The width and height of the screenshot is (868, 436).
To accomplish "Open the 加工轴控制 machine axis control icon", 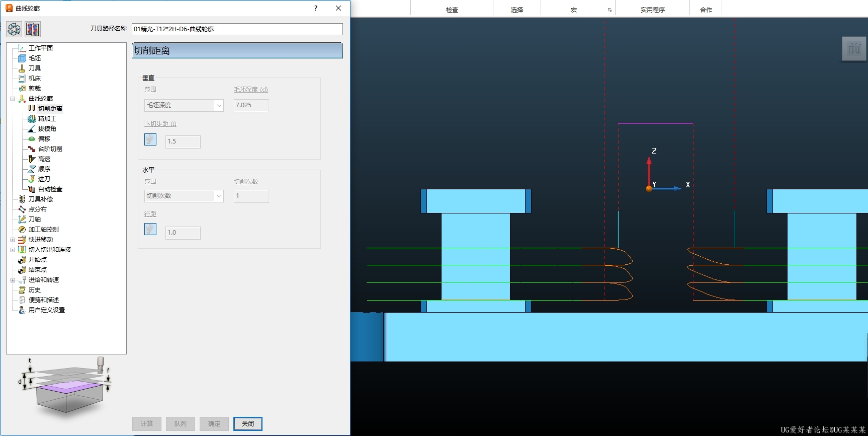I will (x=22, y=230).
